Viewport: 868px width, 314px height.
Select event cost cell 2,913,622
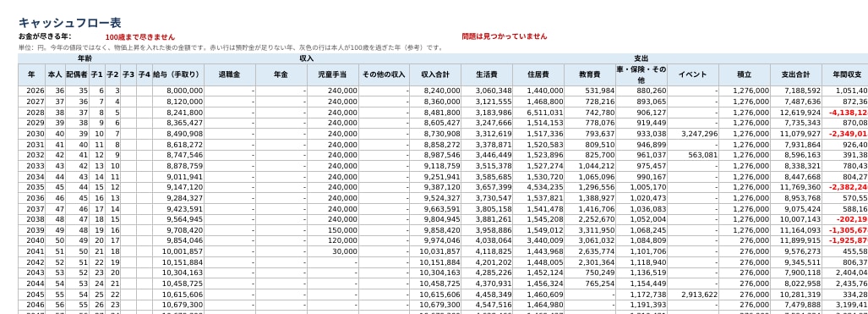click(693, 295)
